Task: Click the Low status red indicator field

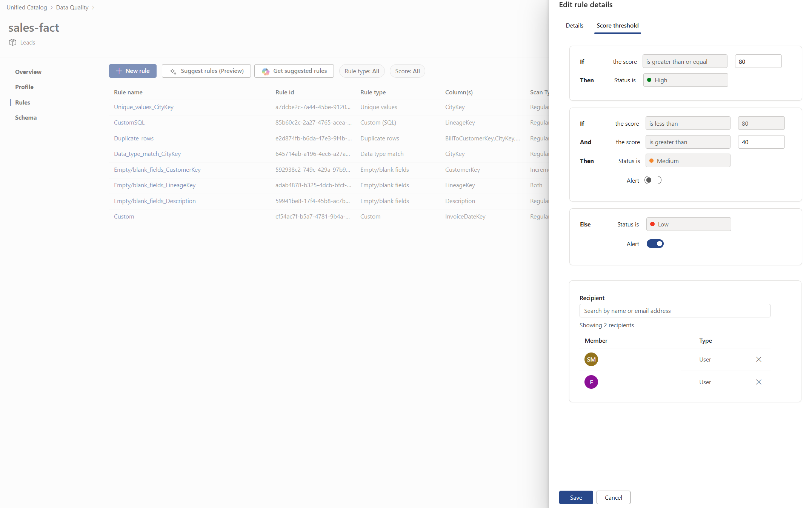Action: click(688, 224)
